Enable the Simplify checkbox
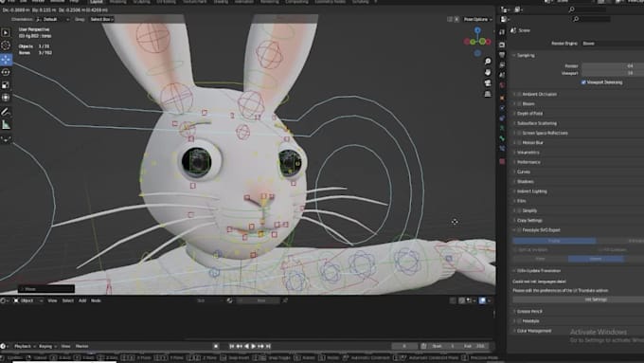This screenshot has height=363, width=644. tap(519, 210)
